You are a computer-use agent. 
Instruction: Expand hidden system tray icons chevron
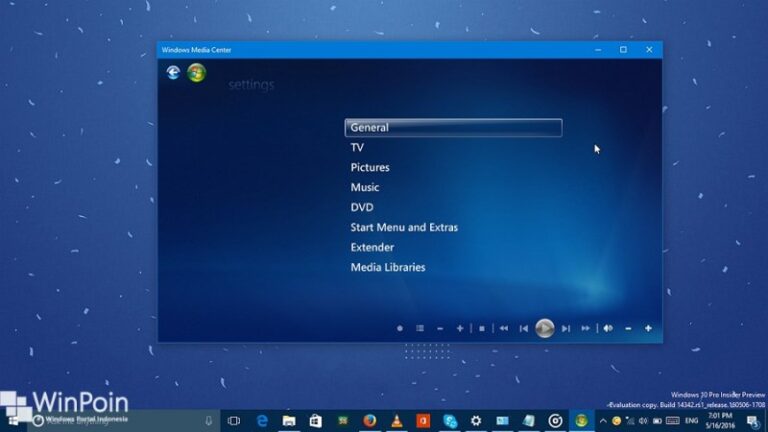click(x=603, y=421)
